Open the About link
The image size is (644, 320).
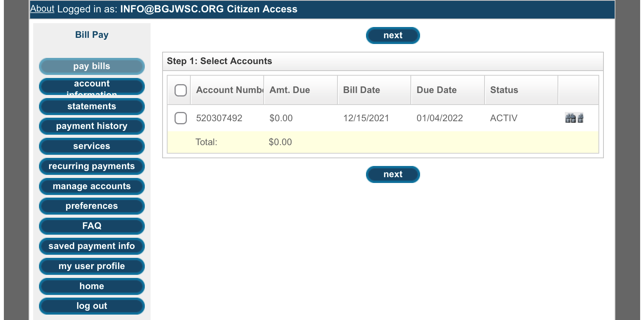pos(42,8)
